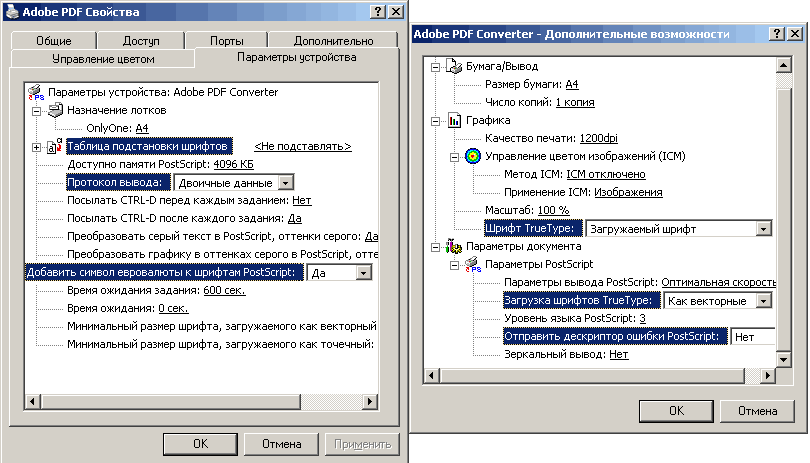This screenshot has width=810, height=463.
Task: Select the Минимальный размер шрифта как векторный row
Action: click(222, 327)
